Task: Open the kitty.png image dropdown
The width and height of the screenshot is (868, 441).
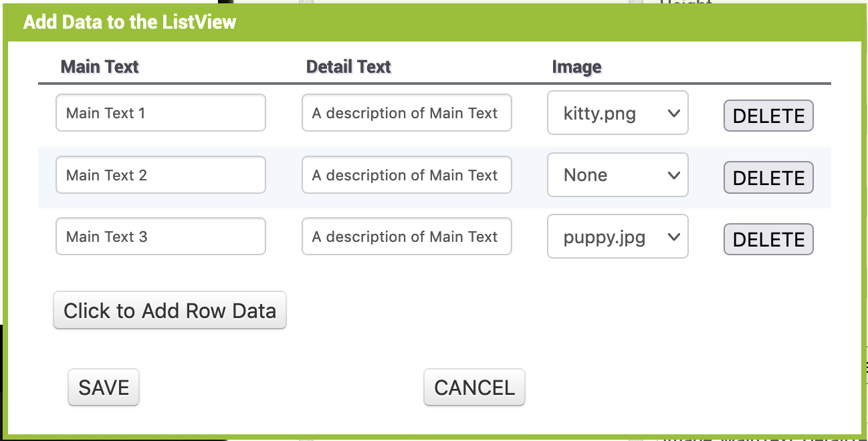Action: (617, 113)
